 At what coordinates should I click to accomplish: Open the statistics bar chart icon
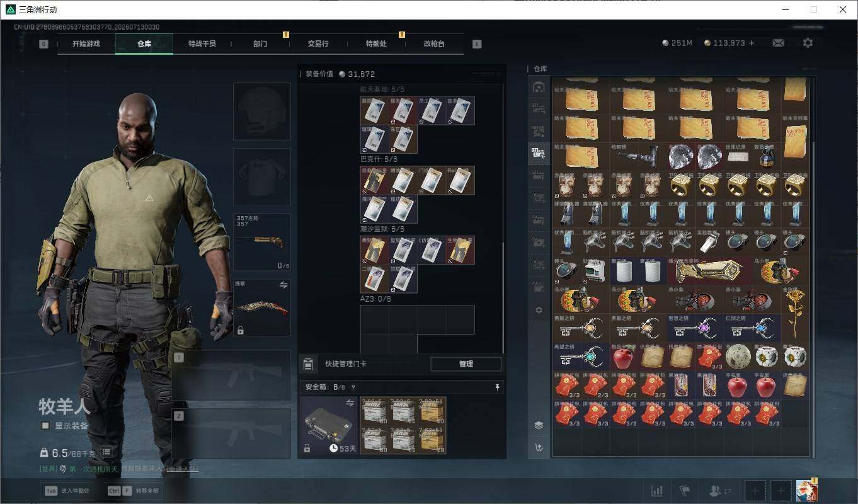pyautogui.click(x=656, y=490)
